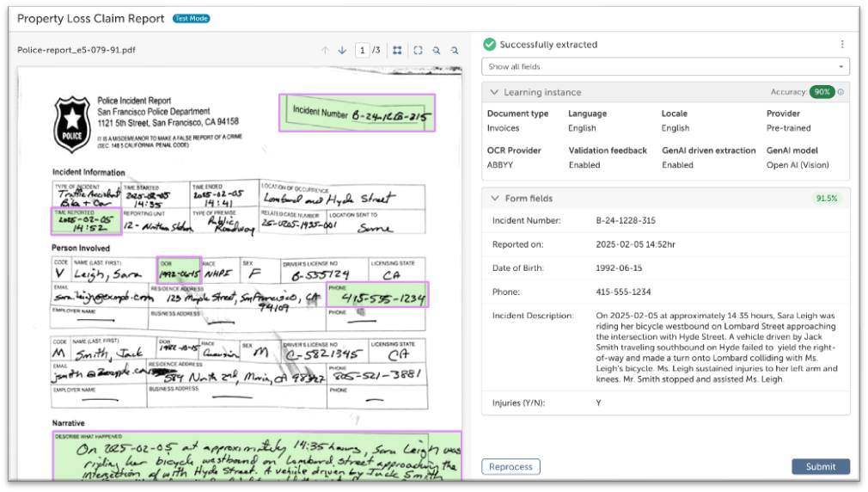Click the Test Mode badge
Viewport: 868px width, 492px height.
pyautogui.click(x=191, y=18)
